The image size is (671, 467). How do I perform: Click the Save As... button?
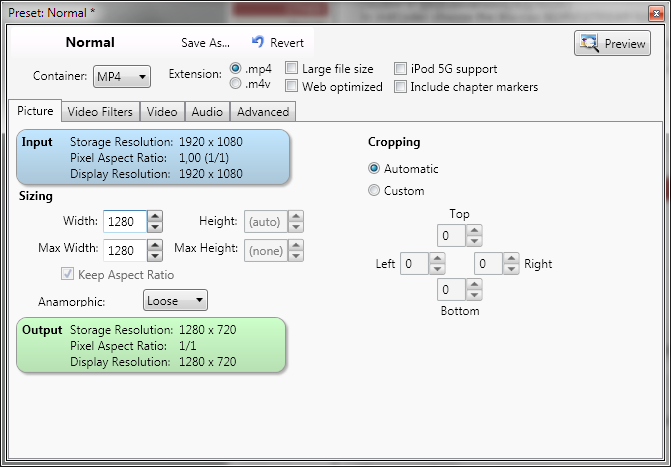point(205,43)
